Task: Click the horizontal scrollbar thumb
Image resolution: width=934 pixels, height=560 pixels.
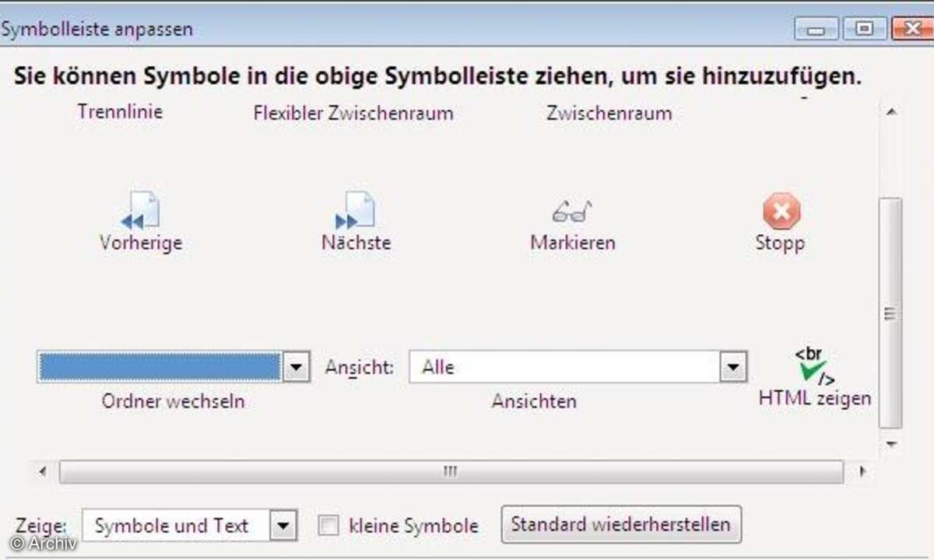Action: point(451,471)
